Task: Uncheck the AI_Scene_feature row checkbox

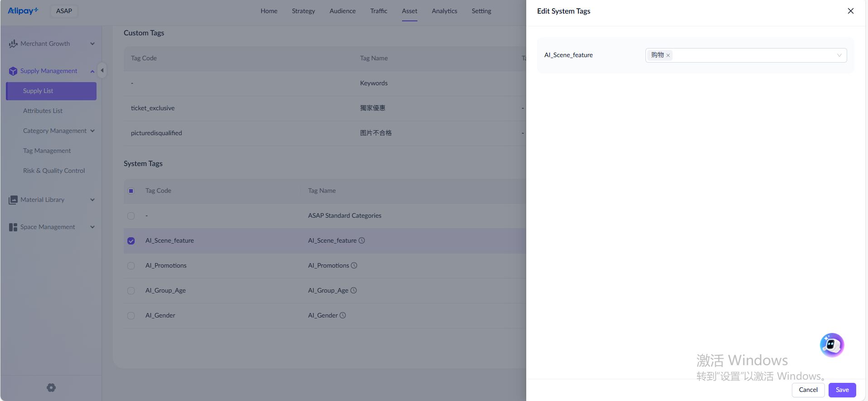Action: click(x=131, y=241)
